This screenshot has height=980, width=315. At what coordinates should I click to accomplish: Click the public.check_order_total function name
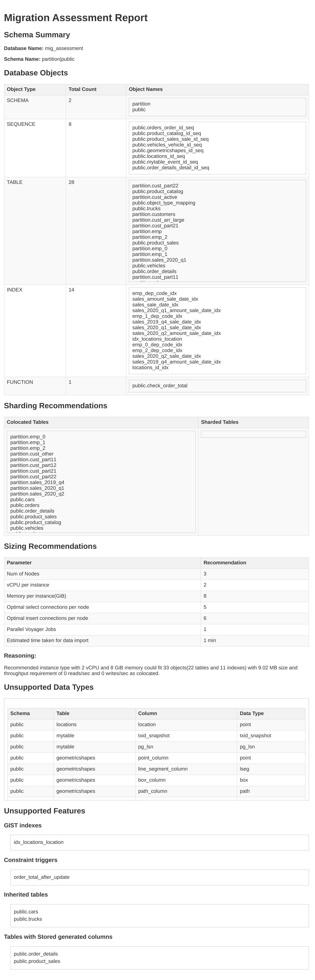click(x=160, y=386)
